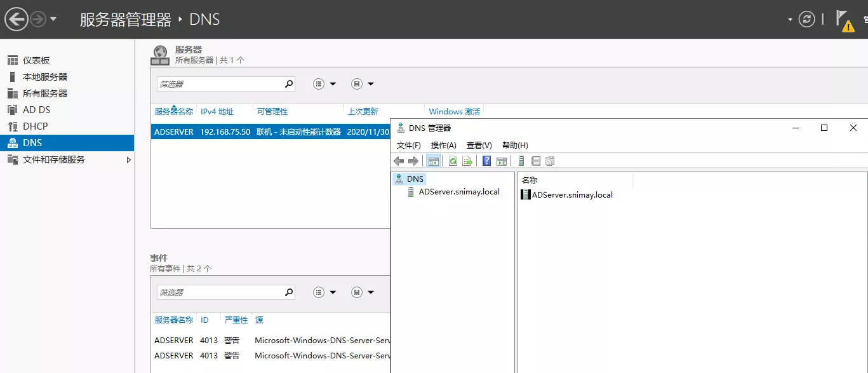The height and width of the screenshot is (373, 868).
Task: Click the notifications flag with warning
Action: (844, 20)
